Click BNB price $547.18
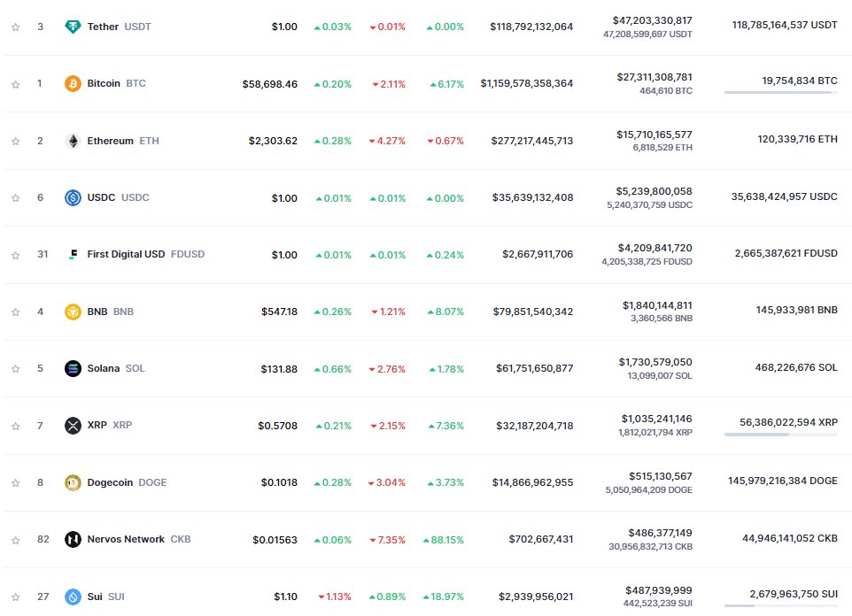This screenshot has width=852, height=616. (279, 312)
